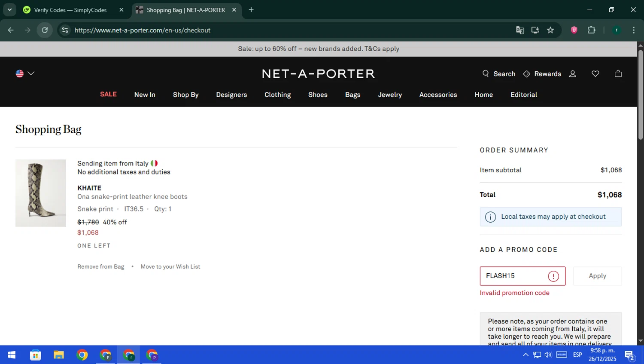644x364 pixels.
Task: Open Microsoft Store from the taskbar
Action: (x=35, y=355)
